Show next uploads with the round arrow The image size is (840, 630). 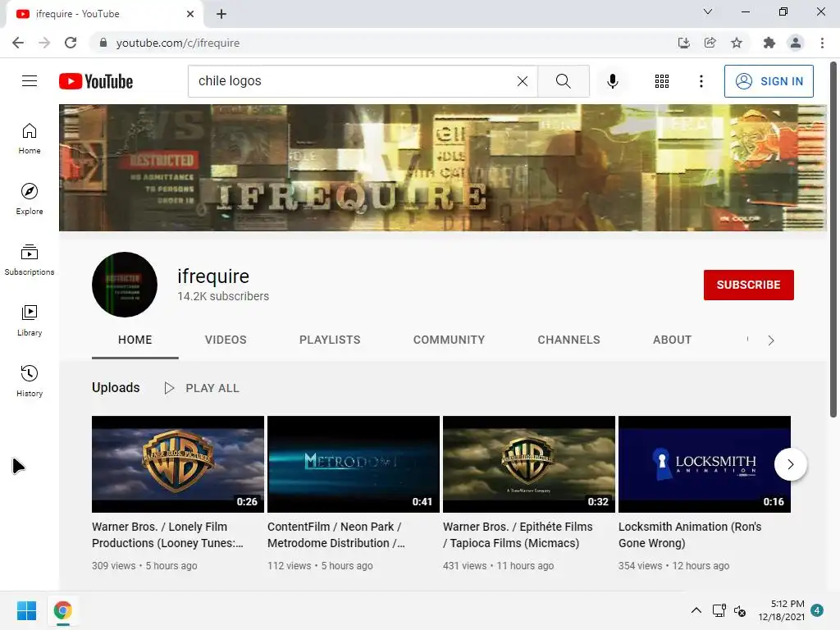790,464
